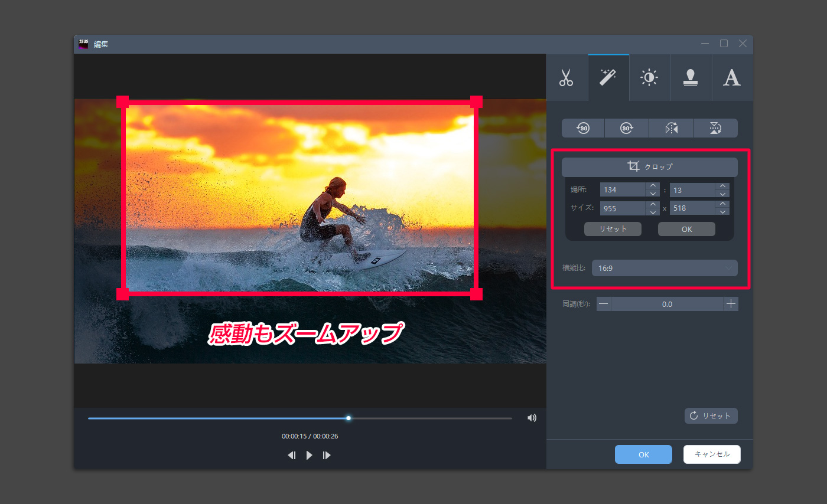Open the Trim tool with scissors icon
The image size is (827, 504).
click(x=566, y=77)
